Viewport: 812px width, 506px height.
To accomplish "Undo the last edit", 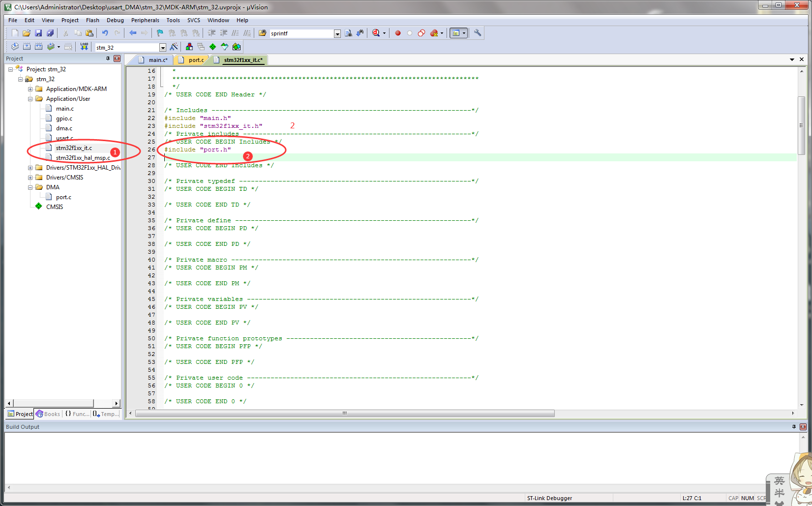I will point(105,33).
